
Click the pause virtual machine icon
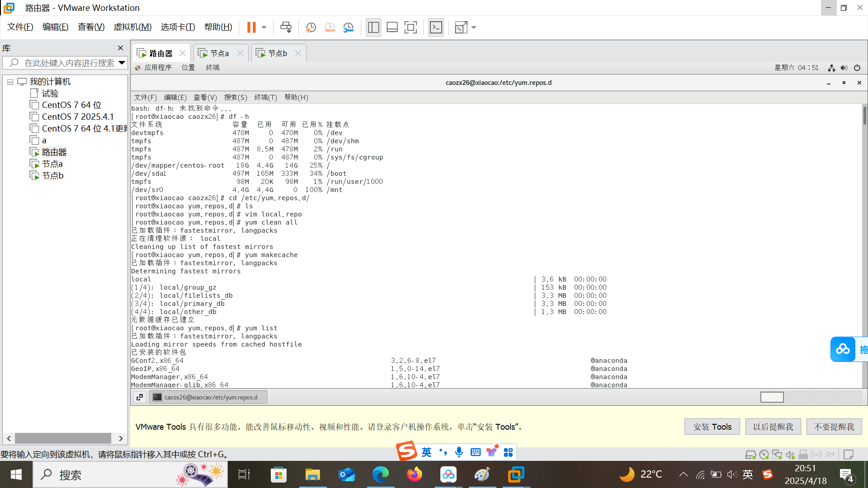point(251,28)
